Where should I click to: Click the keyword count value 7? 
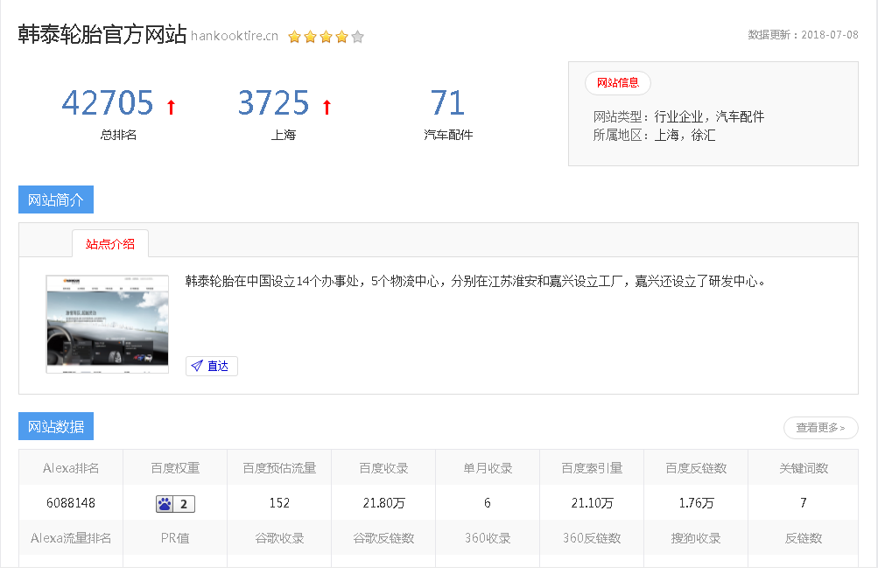coord(804,503)
